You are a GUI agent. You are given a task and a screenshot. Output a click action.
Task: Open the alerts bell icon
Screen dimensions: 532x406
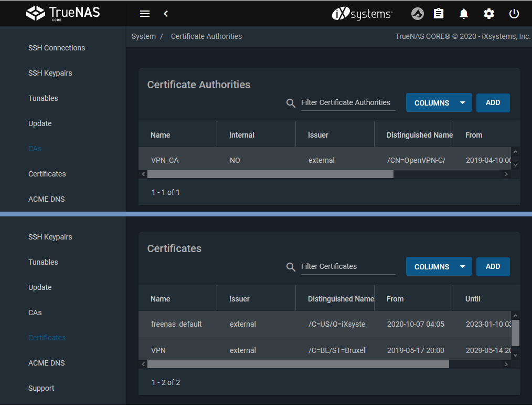pyautogui.click(x=464, y=14)
